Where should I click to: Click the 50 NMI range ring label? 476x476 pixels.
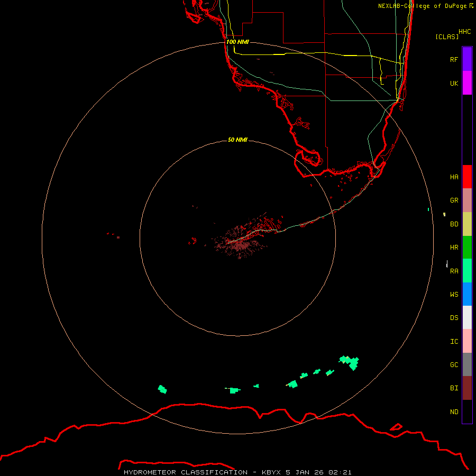pyautogui.click(x=237, y=140)
